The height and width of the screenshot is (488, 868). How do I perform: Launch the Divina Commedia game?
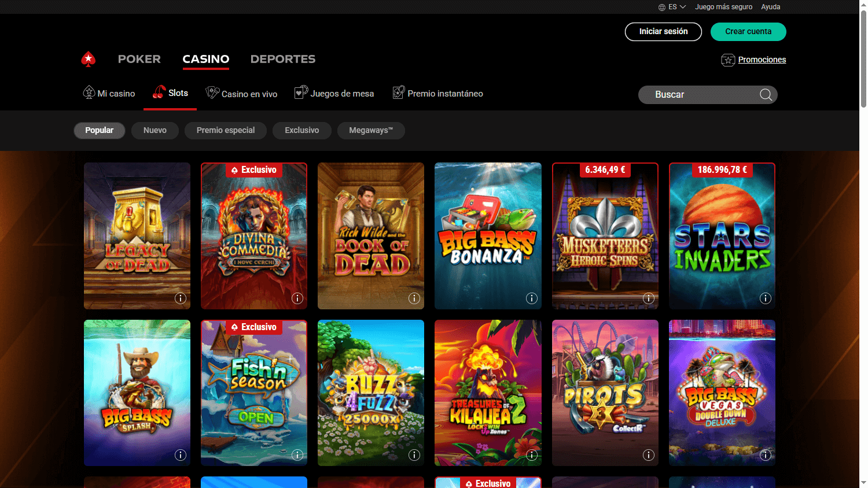[x=254, y=236]
